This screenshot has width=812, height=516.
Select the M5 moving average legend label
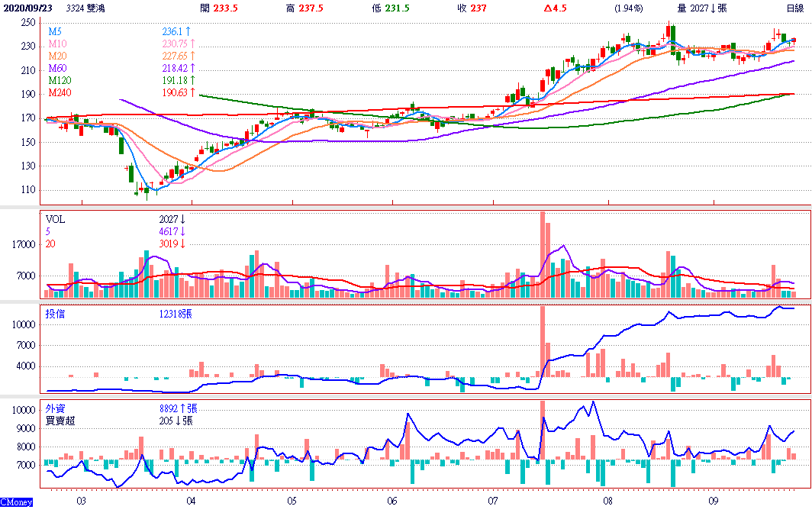(x=56, y=32)
